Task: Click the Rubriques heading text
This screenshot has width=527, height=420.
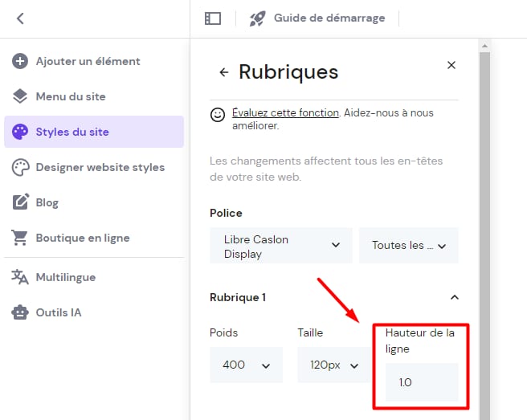Action: click(x=288, y=72)
